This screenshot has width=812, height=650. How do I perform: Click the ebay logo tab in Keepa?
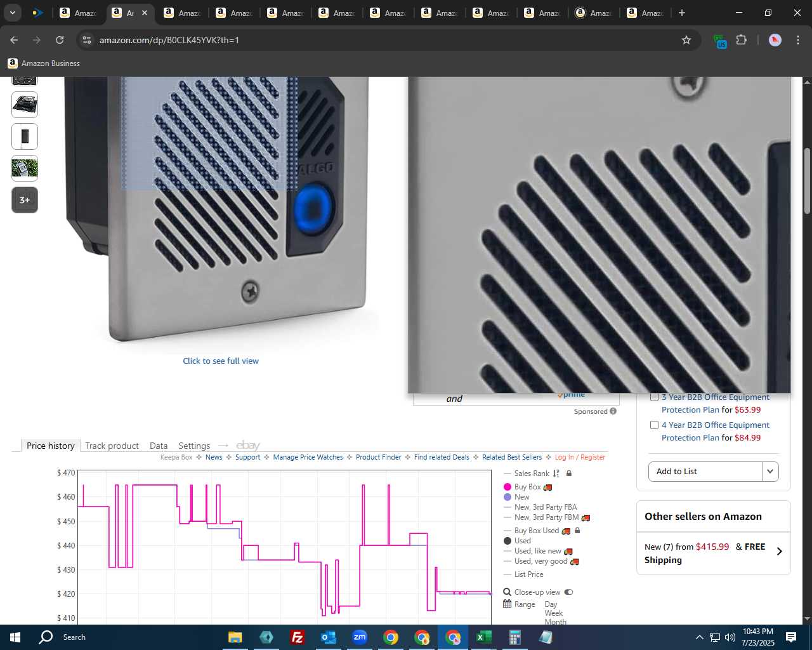coord(248,446)
